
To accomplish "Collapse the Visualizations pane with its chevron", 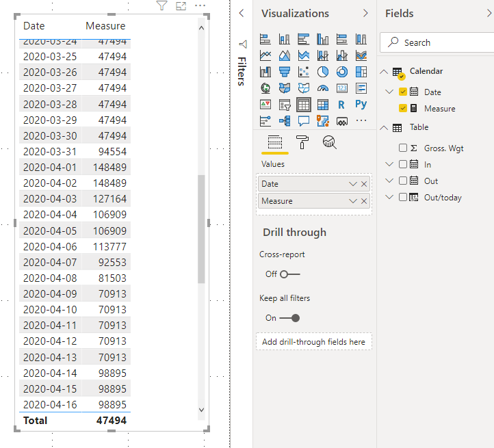I will pos(365,13).
